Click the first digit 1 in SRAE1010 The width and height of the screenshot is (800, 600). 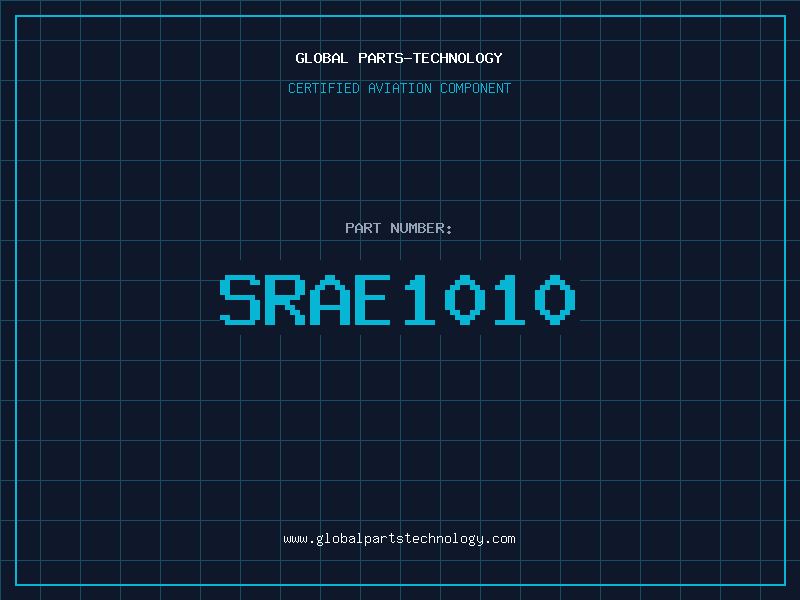point(421,300)
